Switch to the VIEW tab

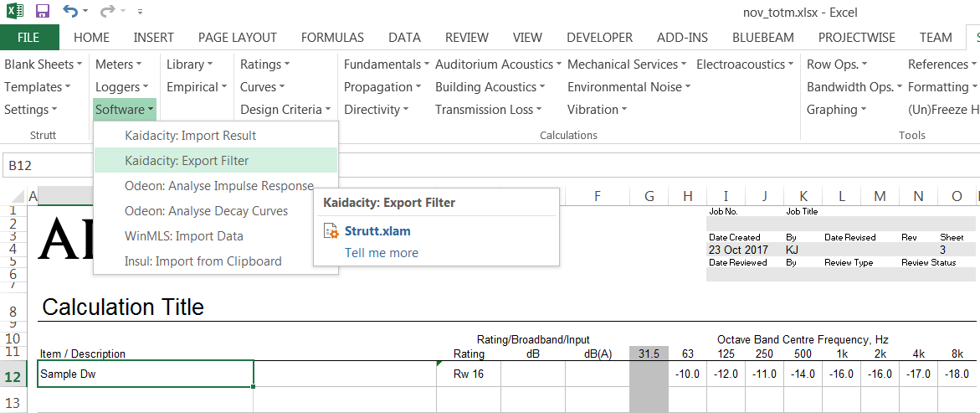coord(527,38)
